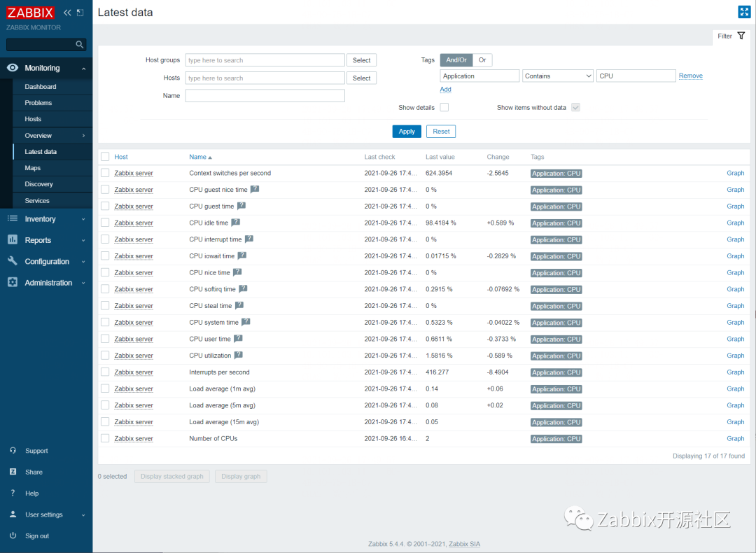Click the Configuration wrench icon
The image size is (756, 553).
[x=13, y=261]
